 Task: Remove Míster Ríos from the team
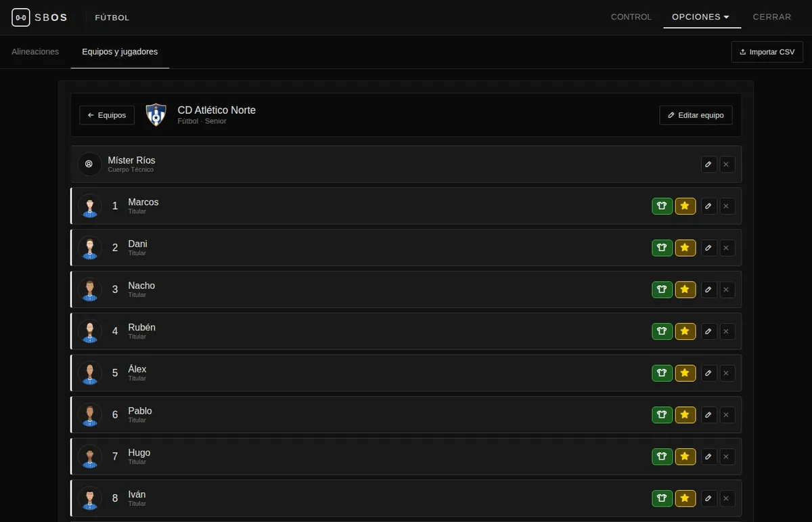pos(727,165)
